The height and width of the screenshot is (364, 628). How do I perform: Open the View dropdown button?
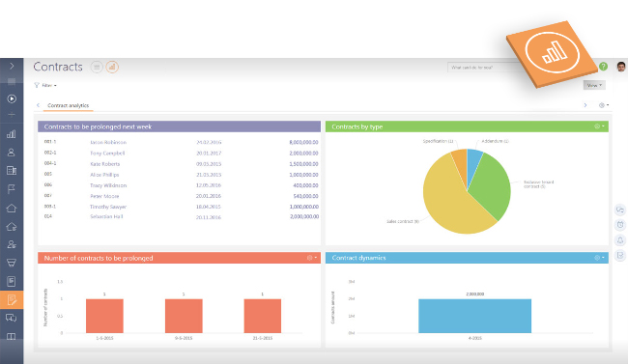594,85
